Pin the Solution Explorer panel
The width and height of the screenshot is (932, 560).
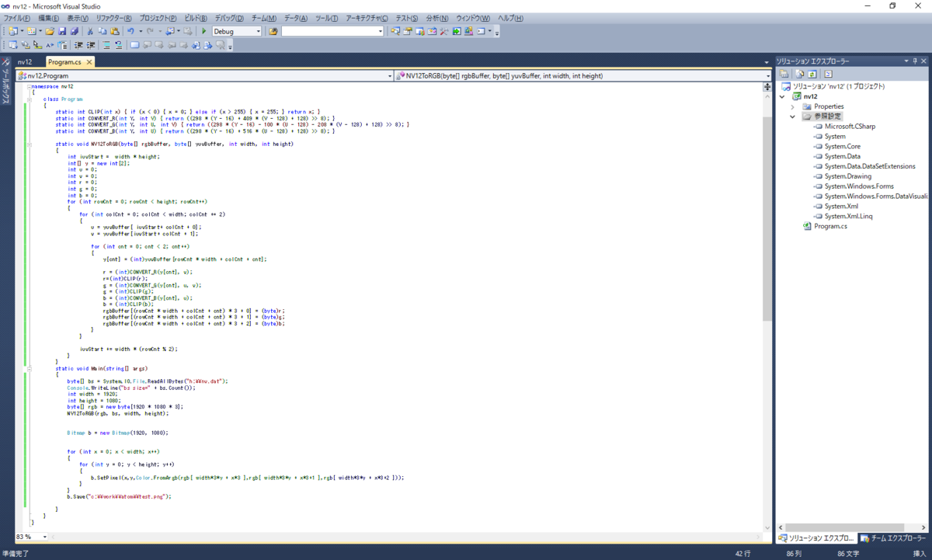pyautogui.click(x=914, y=61)
